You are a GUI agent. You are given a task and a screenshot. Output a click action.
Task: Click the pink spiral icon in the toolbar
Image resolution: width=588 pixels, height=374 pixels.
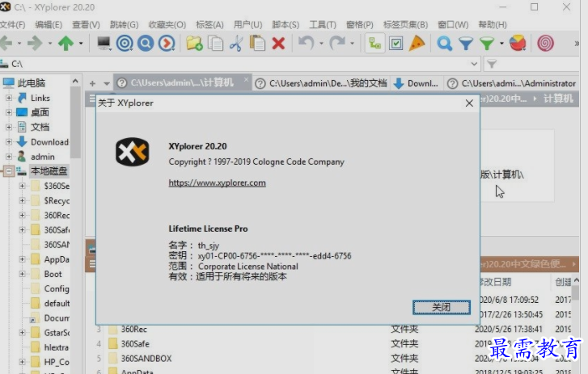[545, 44]
